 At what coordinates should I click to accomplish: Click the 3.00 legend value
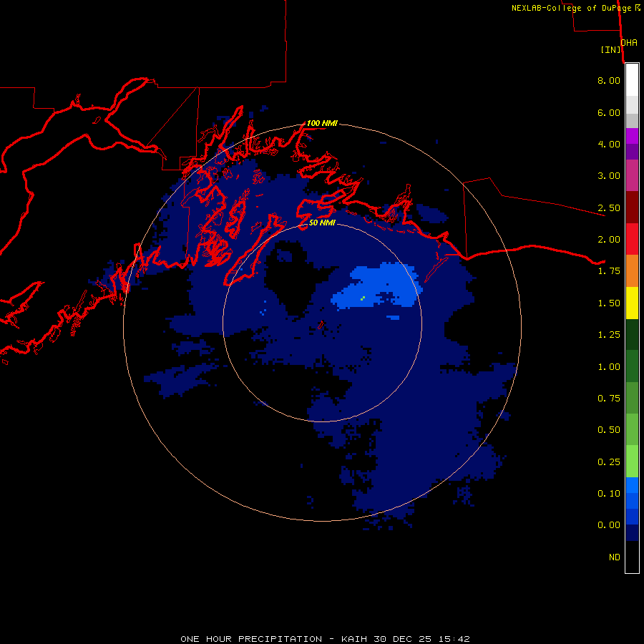tap(609, 176)
